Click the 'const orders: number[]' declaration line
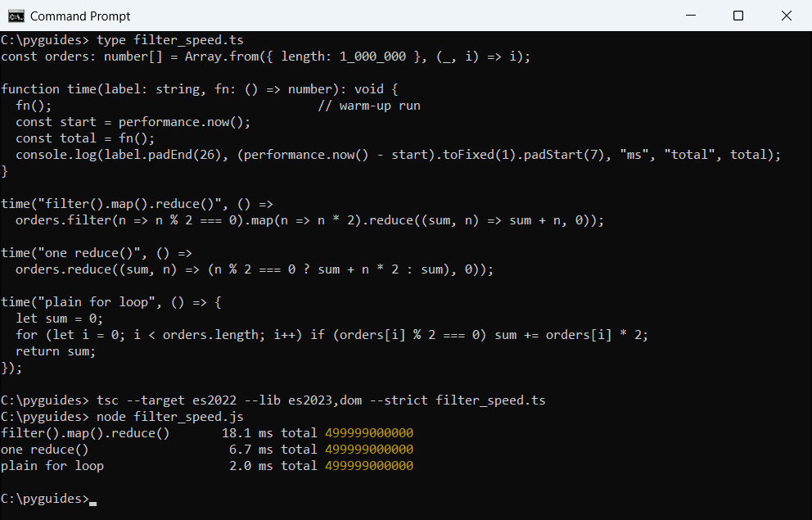Screen dimensions: 812x520 [x=266, y=57]
